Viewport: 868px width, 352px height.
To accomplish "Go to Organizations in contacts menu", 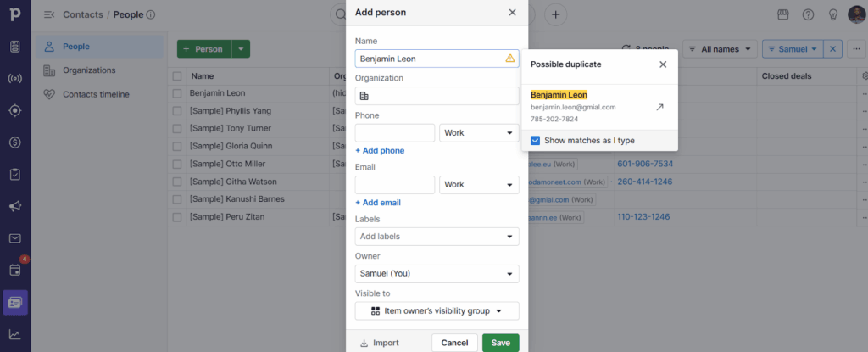I will click(89, 70).
